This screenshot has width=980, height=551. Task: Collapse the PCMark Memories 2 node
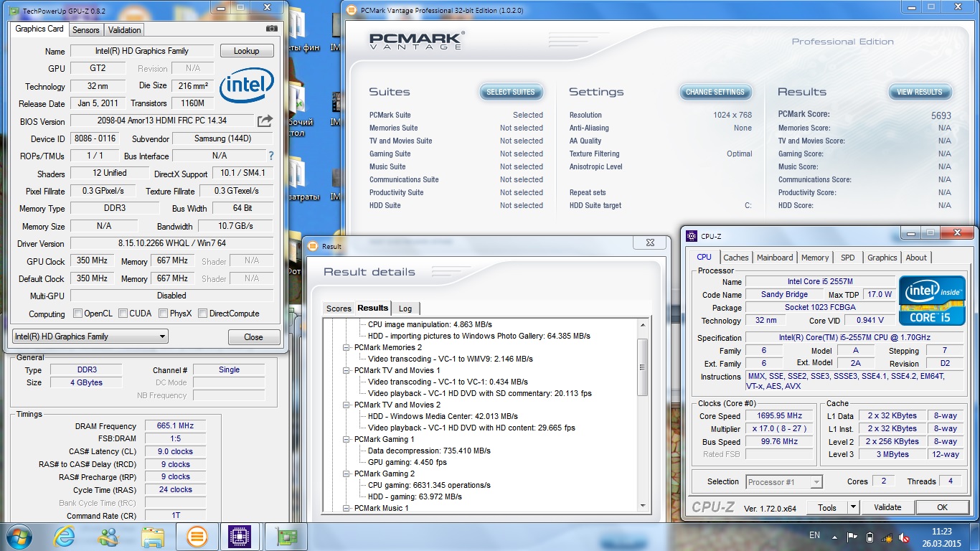[347, 347]
